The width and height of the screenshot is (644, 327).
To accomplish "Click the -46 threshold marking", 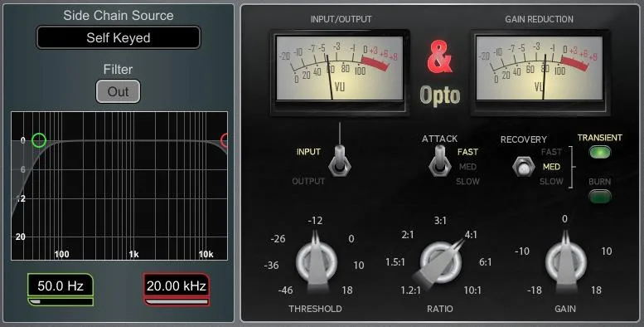I will click(285, 290).
